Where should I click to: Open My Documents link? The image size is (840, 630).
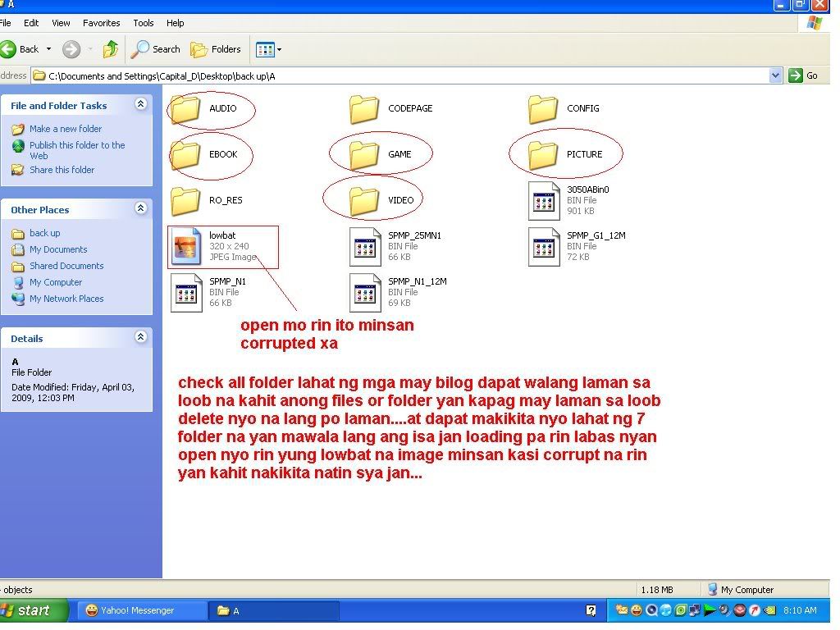pyautogui.click(x=58, y=251)
